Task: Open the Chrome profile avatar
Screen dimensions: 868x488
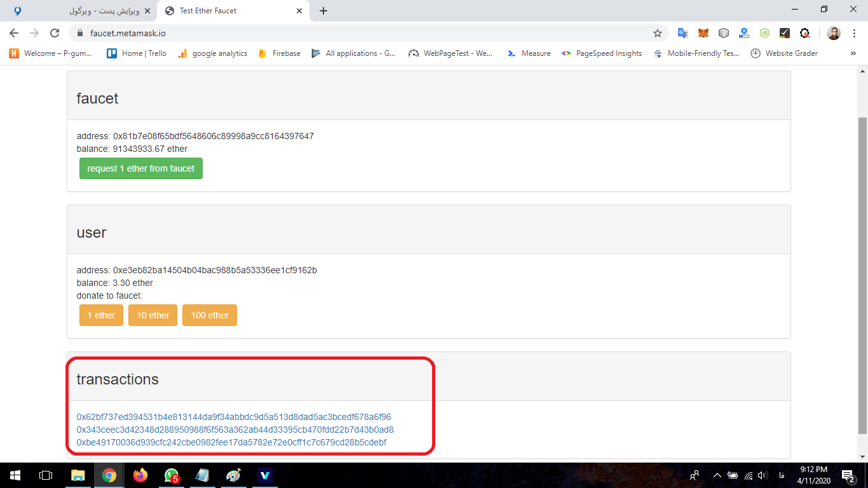Action: coord(834,33)
